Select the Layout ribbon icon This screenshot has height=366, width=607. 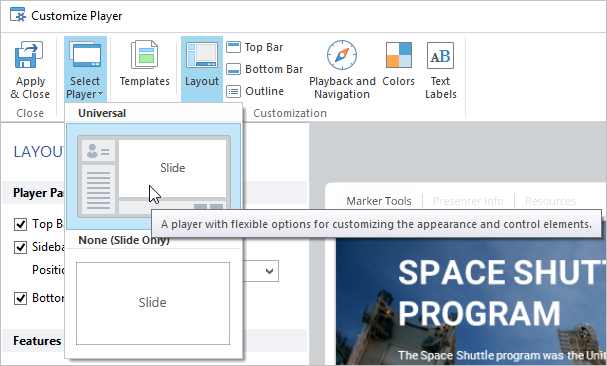[202, 55]
